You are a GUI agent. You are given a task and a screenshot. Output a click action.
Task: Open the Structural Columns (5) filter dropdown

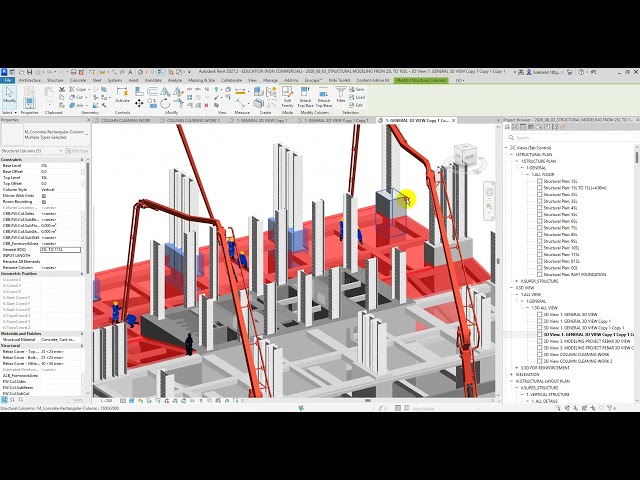61,151
